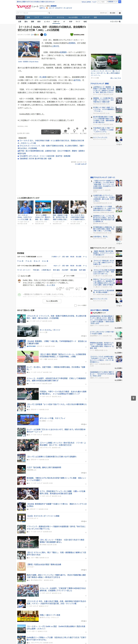138x644 pixels.
Task: Click the blue web search button at top
Action: pos(120,2)
